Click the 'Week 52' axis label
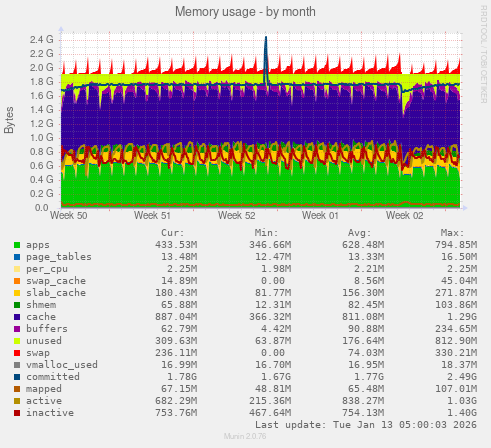The width and height of the screenshot is (491, 448). (237, 216)
